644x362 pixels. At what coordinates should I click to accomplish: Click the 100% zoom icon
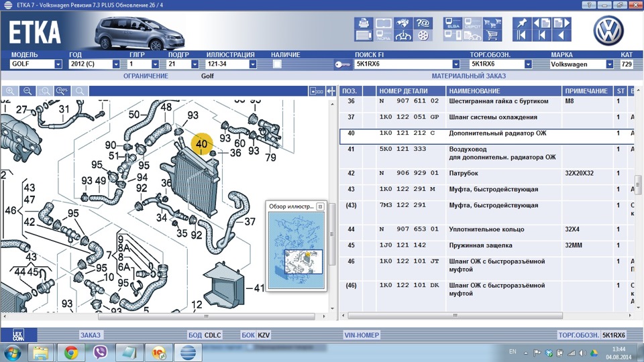(x=62, y=91)
